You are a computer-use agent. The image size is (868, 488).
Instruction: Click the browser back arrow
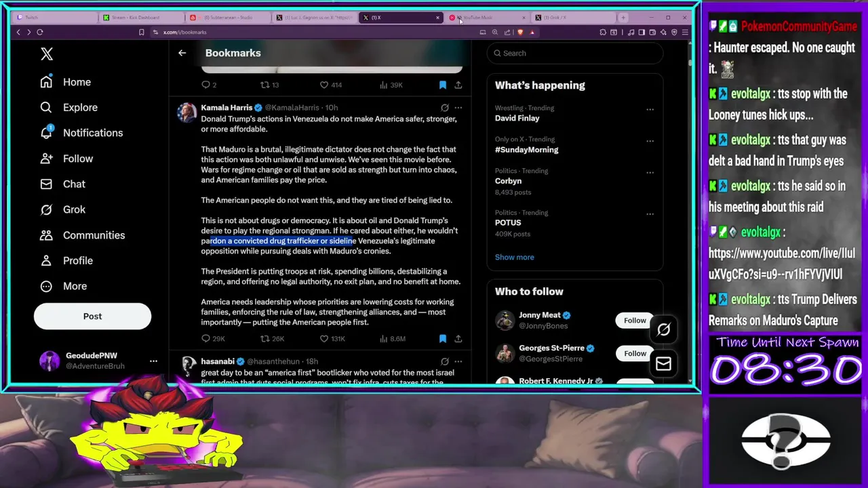tap(18, 32)
